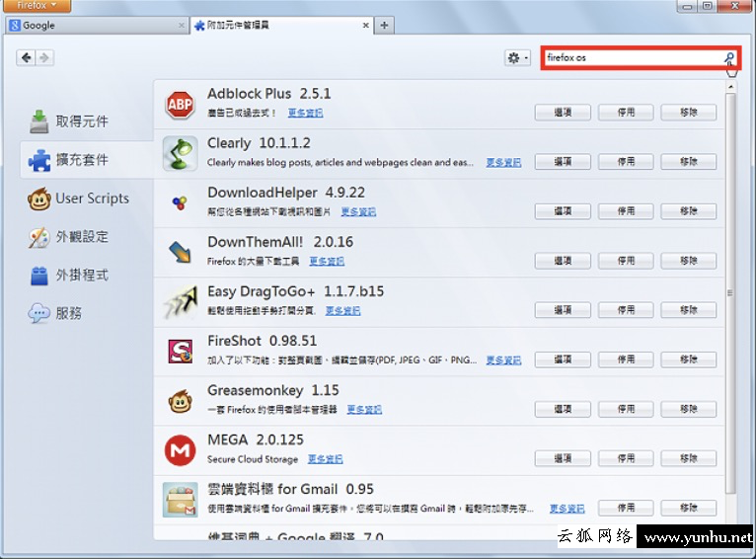Open 外觀設定 in the sidebar

point(68,237)
